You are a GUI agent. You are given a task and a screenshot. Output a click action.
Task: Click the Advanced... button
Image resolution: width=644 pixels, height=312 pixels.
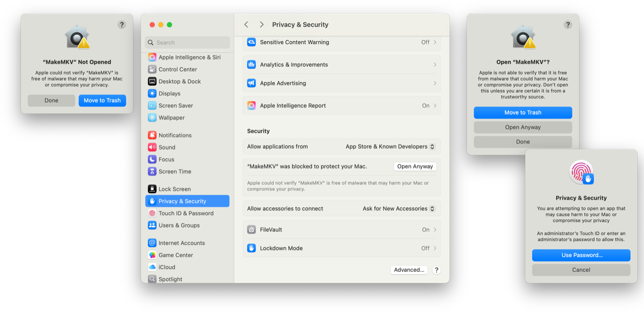(409, 270)
